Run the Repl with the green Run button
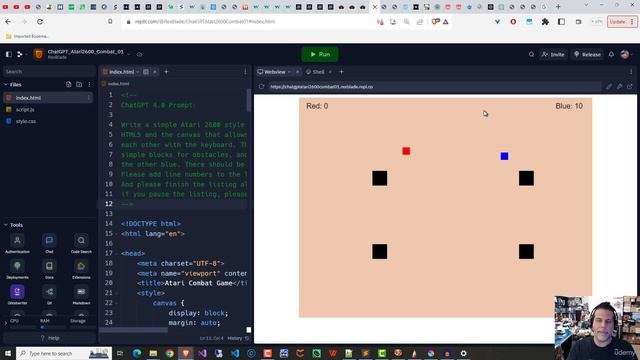640x360 pixels. coord(320,54)
